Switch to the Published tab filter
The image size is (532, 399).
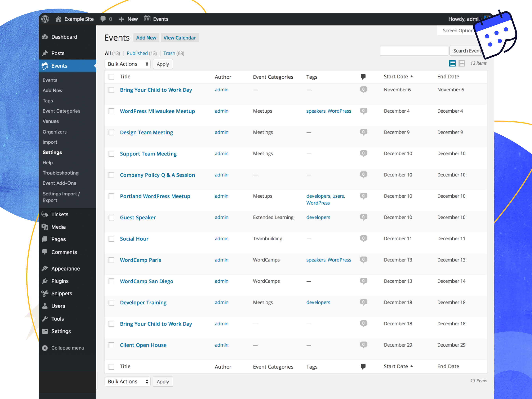138,53
